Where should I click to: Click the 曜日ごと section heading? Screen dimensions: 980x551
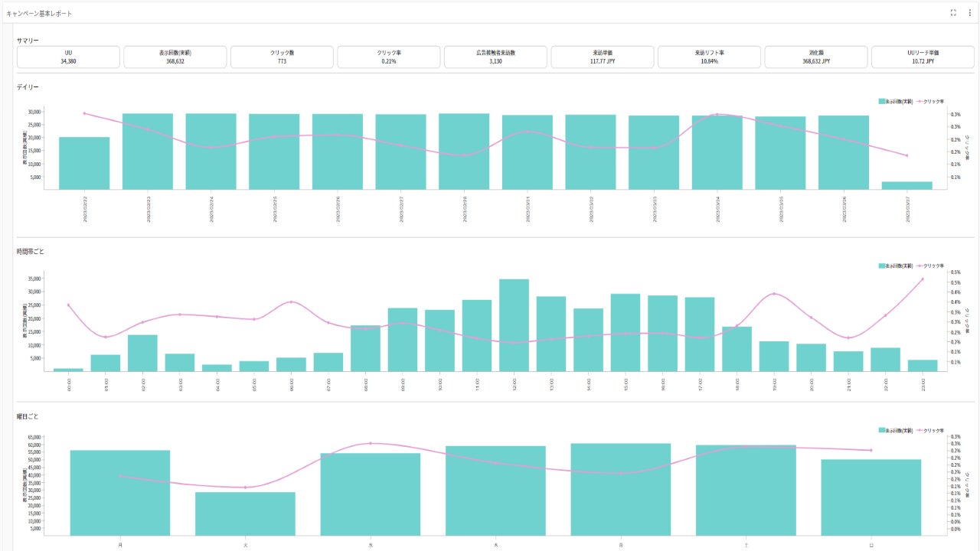(28, 416)
